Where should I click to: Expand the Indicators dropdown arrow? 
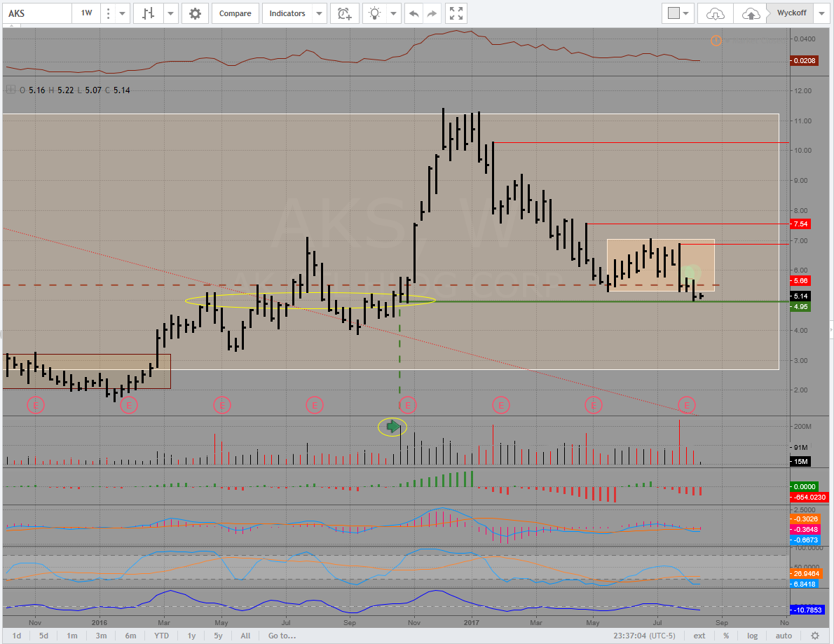pyautogui.click(x=320, y=13)
